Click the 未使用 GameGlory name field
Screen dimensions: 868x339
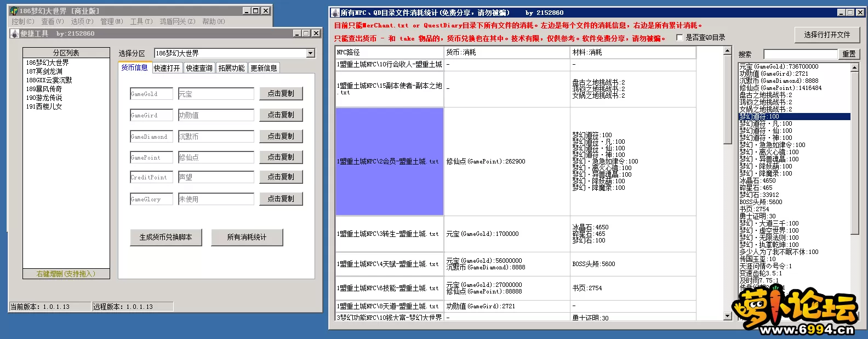(x=216, y=199)
